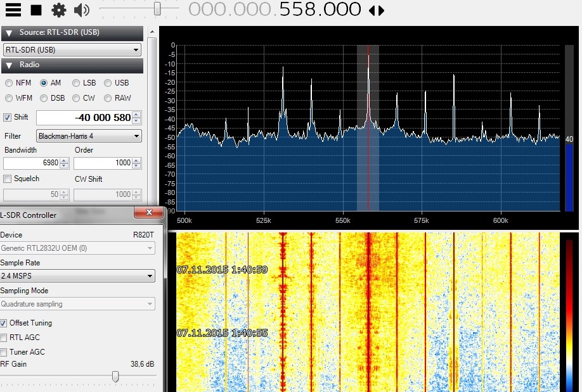The width and height of the screenshot is (582, 392).
Task: Click the Bandwidth spinner arrows
Action: (x=64, y=163)
